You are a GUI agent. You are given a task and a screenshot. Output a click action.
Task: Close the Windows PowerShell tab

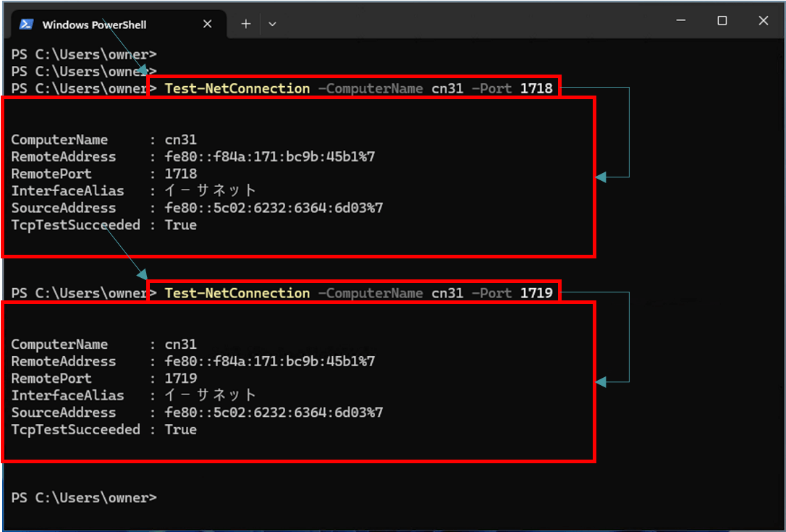click(x=207, y=24)
